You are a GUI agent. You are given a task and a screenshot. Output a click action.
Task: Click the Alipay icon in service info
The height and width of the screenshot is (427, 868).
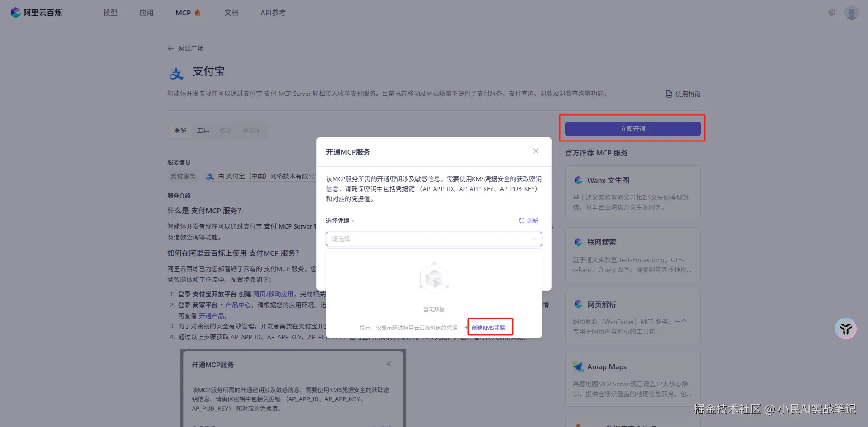click(210, 176)
